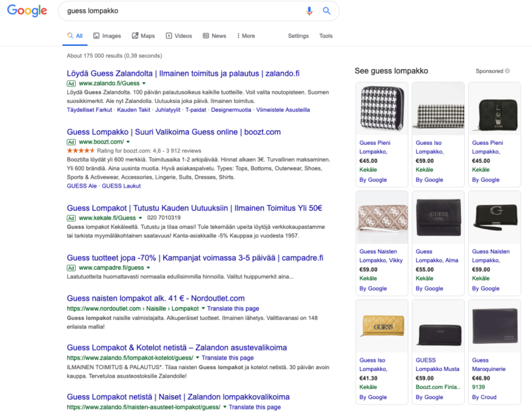Screen dimensions: 532x411
Task: Switch to Videos tab
Action: (x=179, y=36)
